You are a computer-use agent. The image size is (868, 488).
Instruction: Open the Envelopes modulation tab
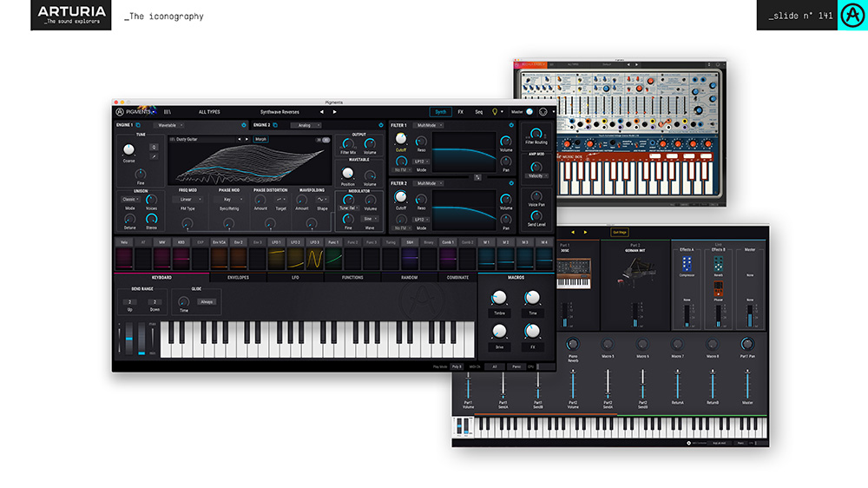click(238, 277)
